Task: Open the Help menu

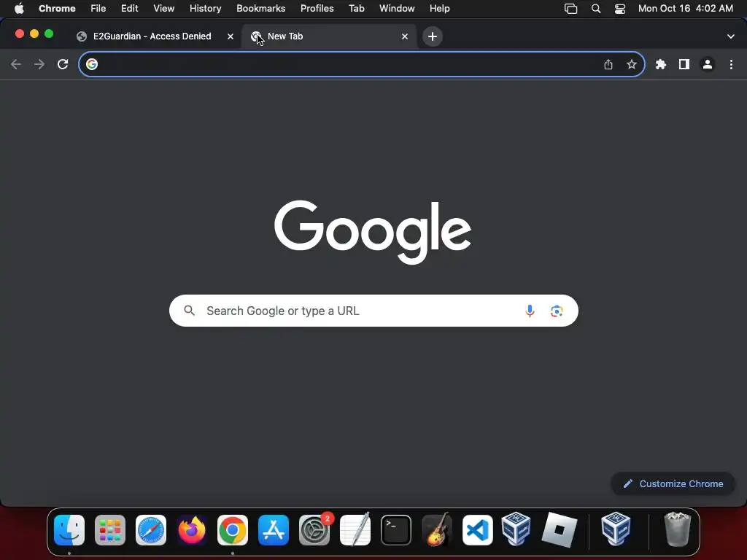Action: click(x=439, y=8)
